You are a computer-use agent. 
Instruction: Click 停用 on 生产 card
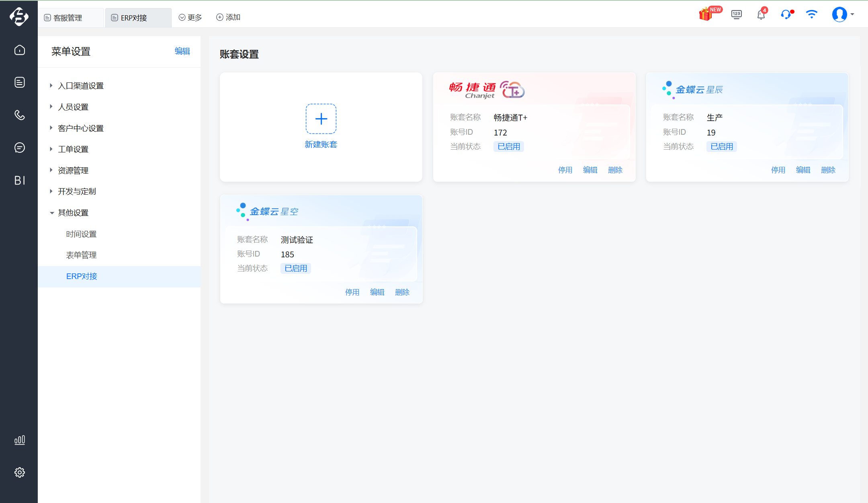(x=778, y=170)
